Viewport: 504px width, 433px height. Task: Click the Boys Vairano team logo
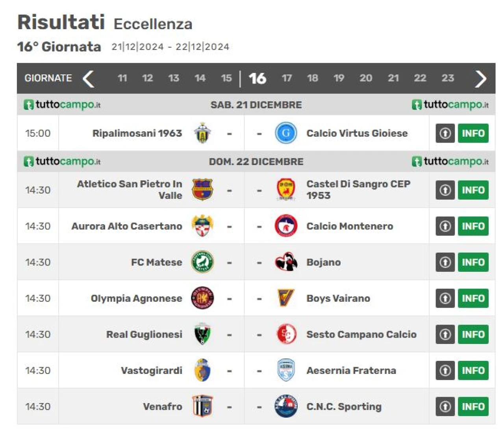(286, 298)
